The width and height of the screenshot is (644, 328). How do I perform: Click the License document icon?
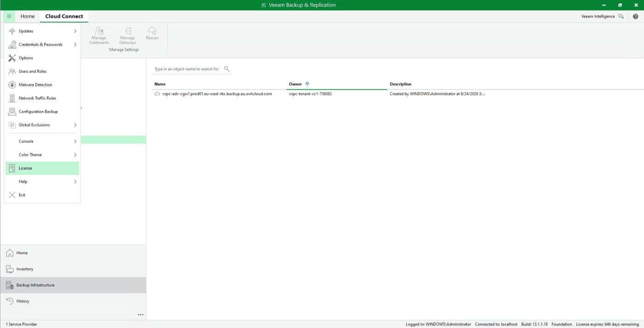(12, 168)
